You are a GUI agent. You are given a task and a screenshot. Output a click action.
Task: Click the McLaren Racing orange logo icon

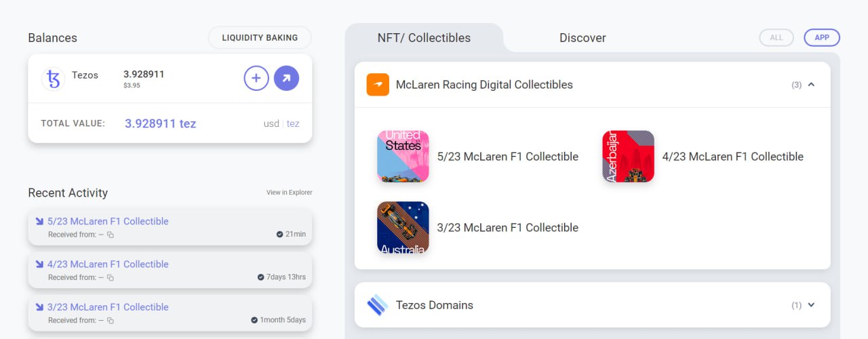coord(378,85)
